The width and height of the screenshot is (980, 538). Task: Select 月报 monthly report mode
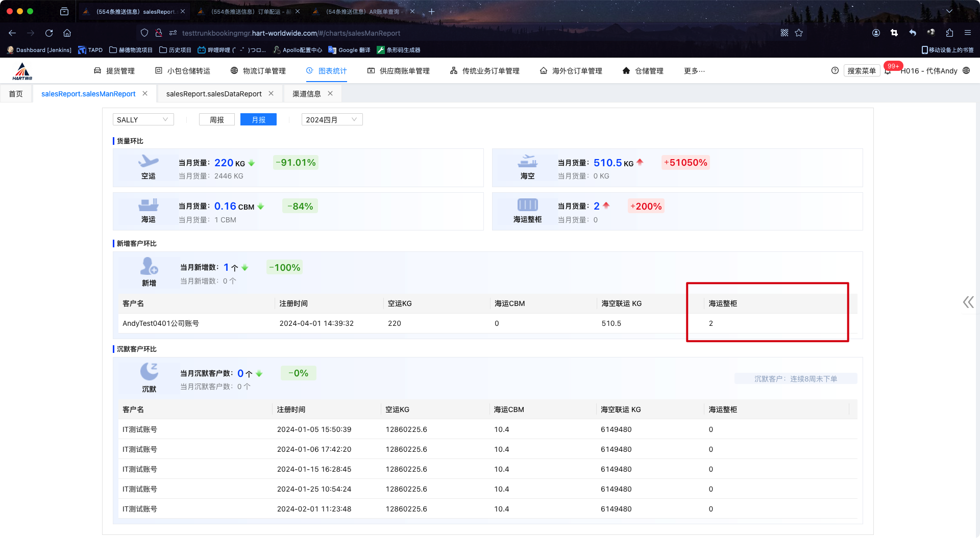click(x=258, y=120)
